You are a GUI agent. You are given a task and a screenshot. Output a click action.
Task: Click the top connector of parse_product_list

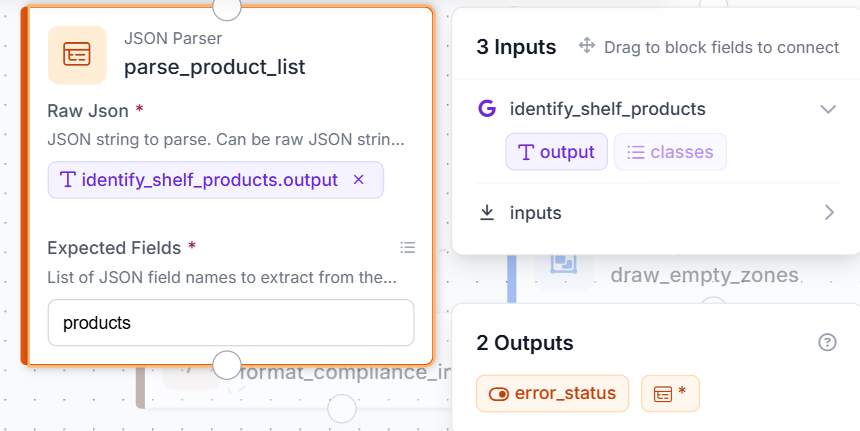(227, 7)
